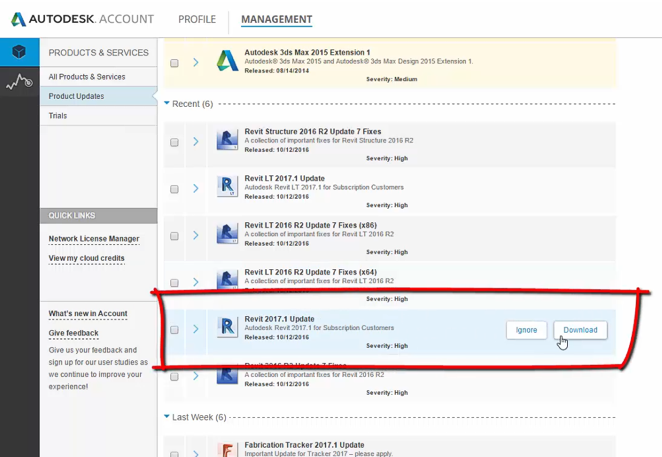Viewport: 662px width, 457px height.
Task: Select Product Updates in sidebar
Action: 98,96
